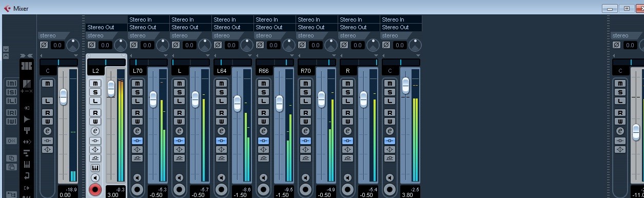The height and width of the screenshot is (198, 644).
Task: Open Stereo In input routing on L70
Action: (x=148, y=19)
